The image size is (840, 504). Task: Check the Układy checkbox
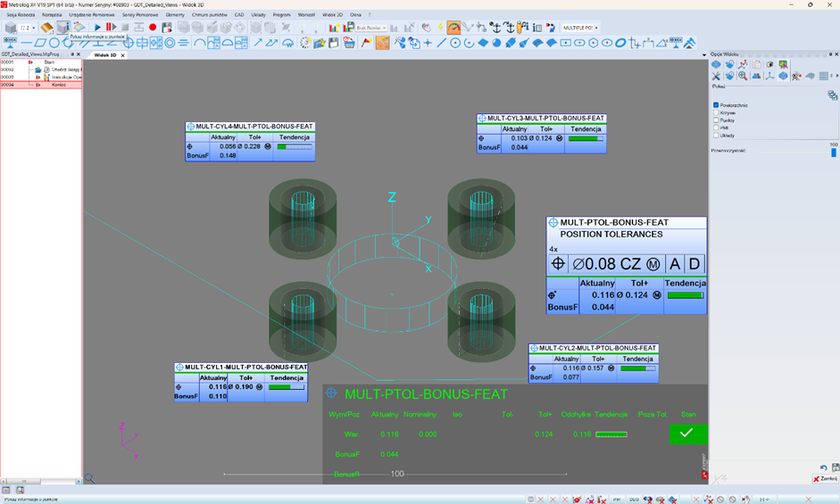716,135
